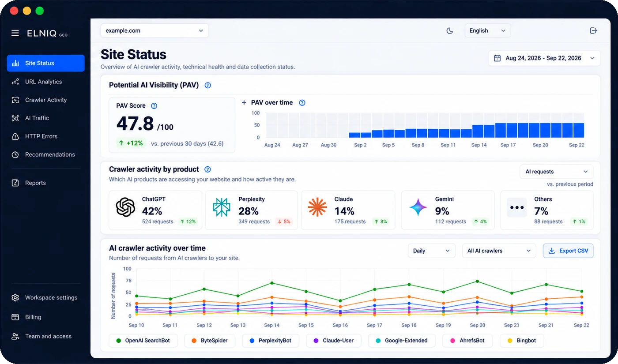Viewport: 618px width, 364px height.
Task: Open the English language dropdown
Action: tap(487, 31)
